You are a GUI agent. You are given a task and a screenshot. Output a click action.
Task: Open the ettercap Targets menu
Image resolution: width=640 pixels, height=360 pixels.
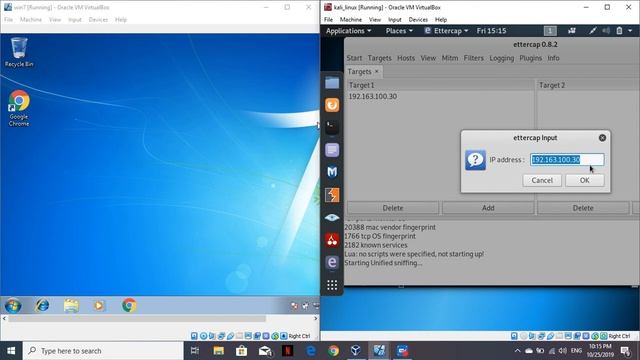[380, 58]
